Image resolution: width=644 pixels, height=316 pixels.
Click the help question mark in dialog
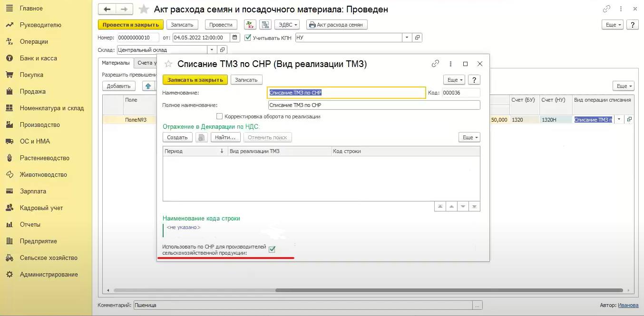tap(474, 80)
